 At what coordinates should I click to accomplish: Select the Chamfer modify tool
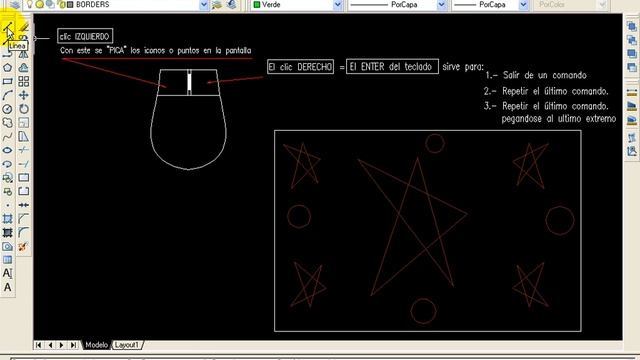[x=24, y=219]
